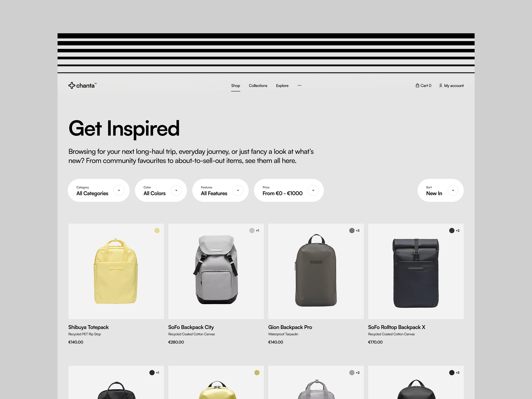Click the My account icon

tap(441, 86)
